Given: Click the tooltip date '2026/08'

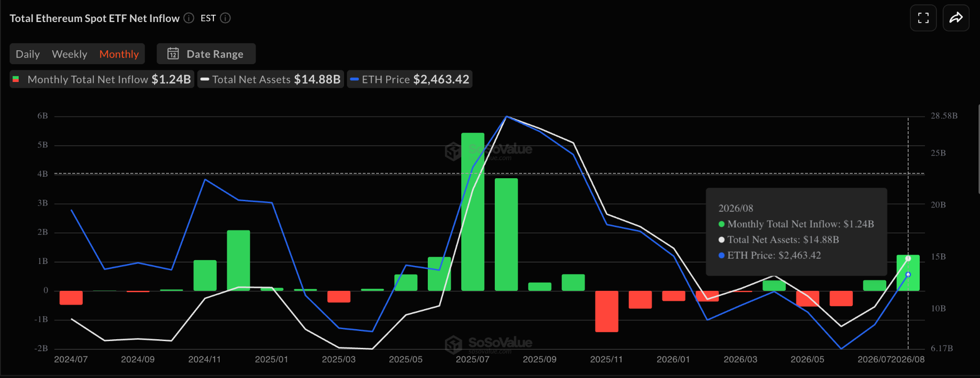Looking at the screenshot, I should [736, 208].
